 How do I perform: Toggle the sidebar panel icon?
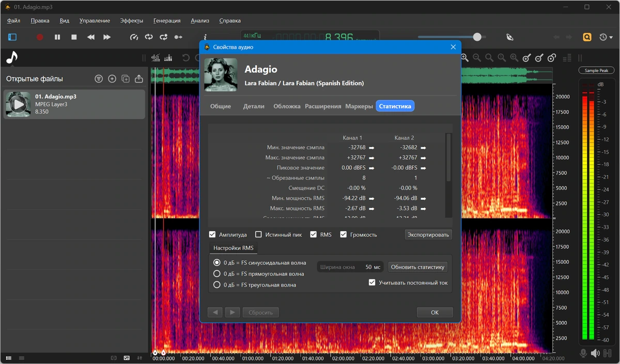point(12,37)
